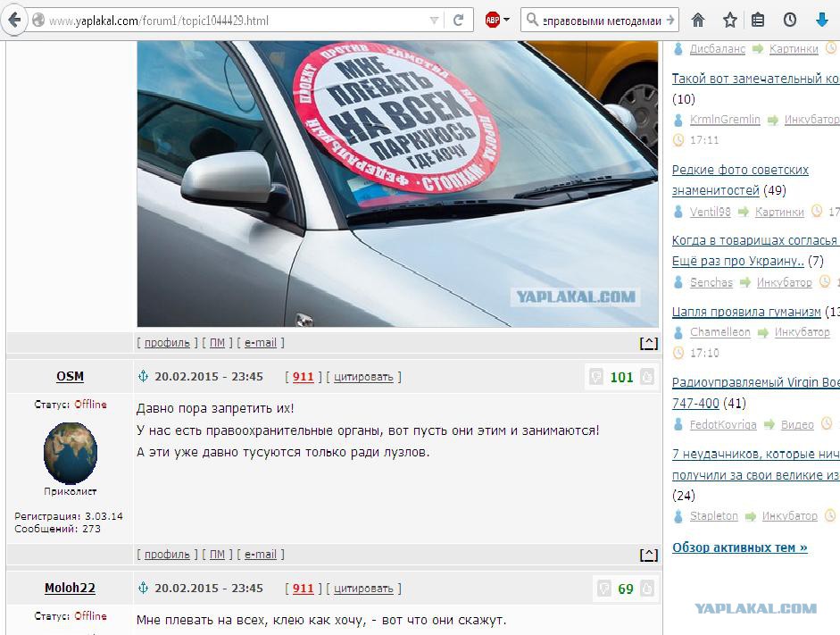840x635 pixels.
Task: Open FedotKovriga user link
Action: point(723,425)
